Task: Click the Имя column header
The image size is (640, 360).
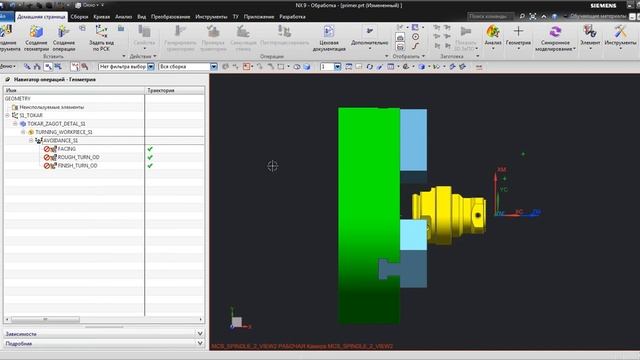Action: (74, 90)
